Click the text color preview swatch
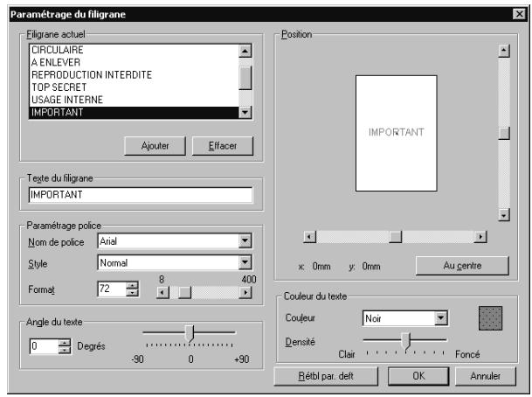532x397 pixels. click(491, 318)
